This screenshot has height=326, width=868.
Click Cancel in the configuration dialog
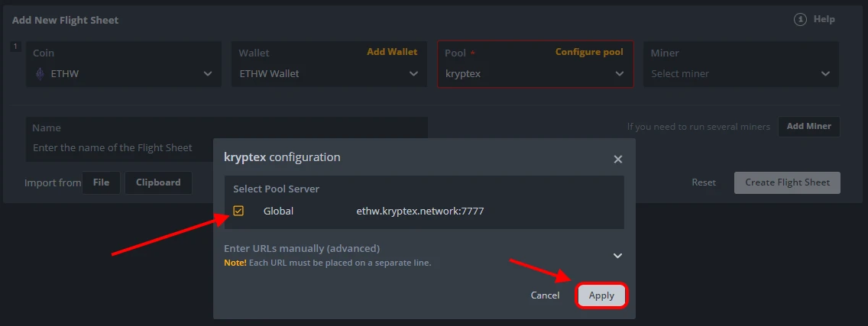point(545,295)
